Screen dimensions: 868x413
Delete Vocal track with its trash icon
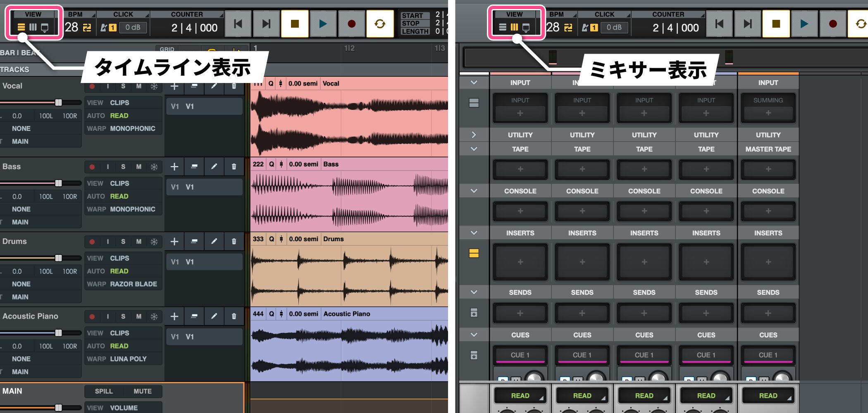pyautogui.click(x=234, y=86)
